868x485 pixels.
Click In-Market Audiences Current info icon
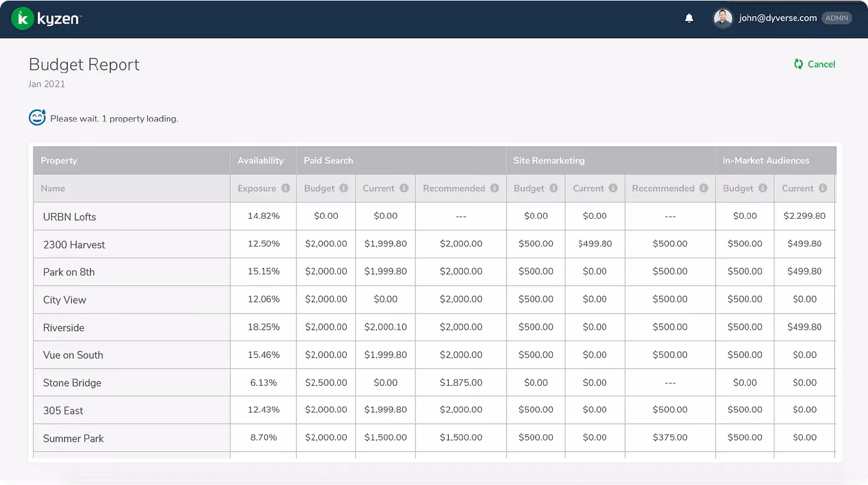pos(822,188)
